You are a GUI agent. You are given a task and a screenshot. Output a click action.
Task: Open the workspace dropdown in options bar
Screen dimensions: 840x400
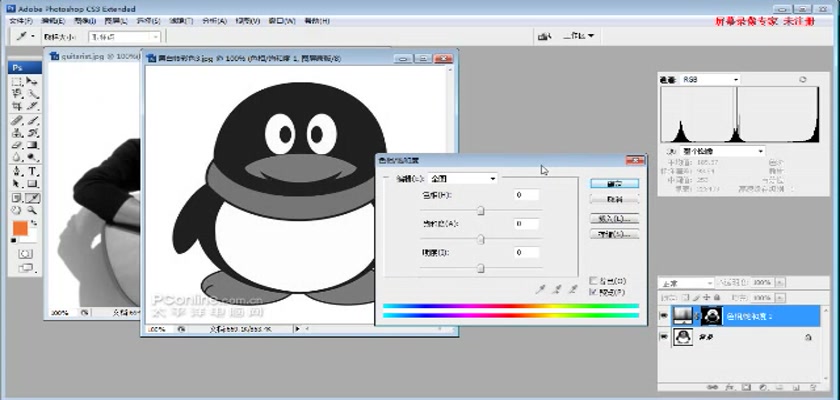pyautogui.click(x=579, y=36)
